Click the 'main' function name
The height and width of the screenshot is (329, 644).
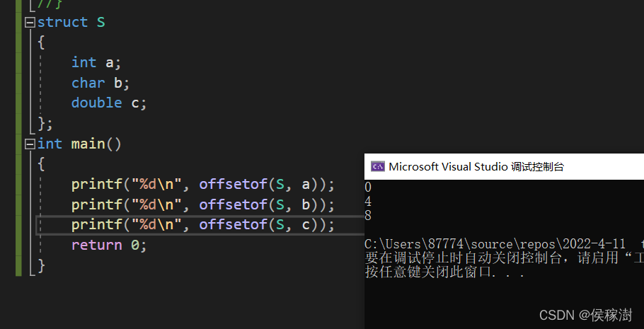88,144
